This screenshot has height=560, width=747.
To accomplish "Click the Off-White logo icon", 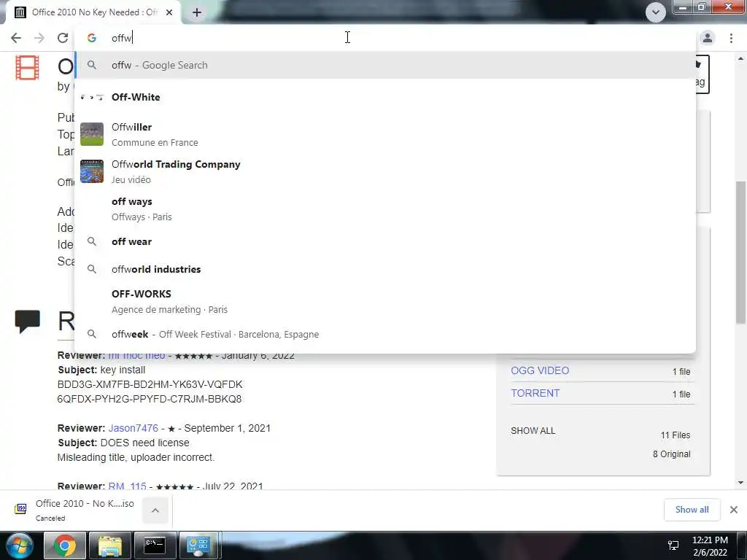I will tap(92, 97).
